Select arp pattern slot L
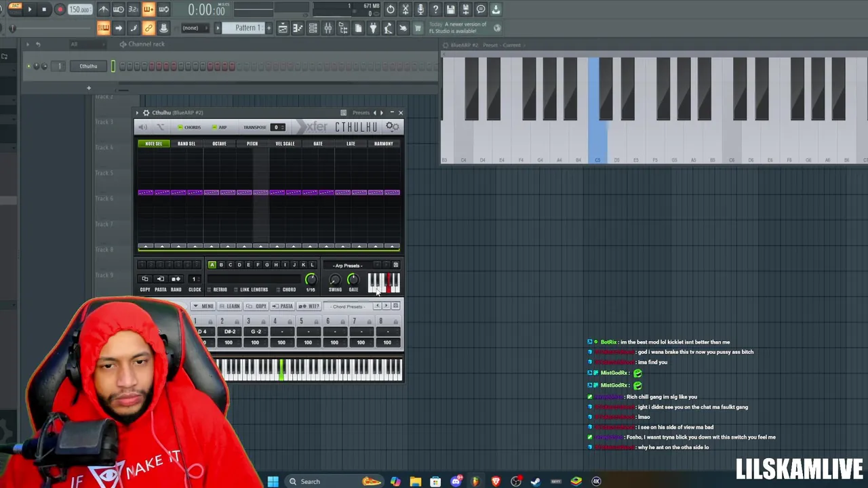Viewport: 868px width, 488px height. pyautogui.click(x=312, y=265)
